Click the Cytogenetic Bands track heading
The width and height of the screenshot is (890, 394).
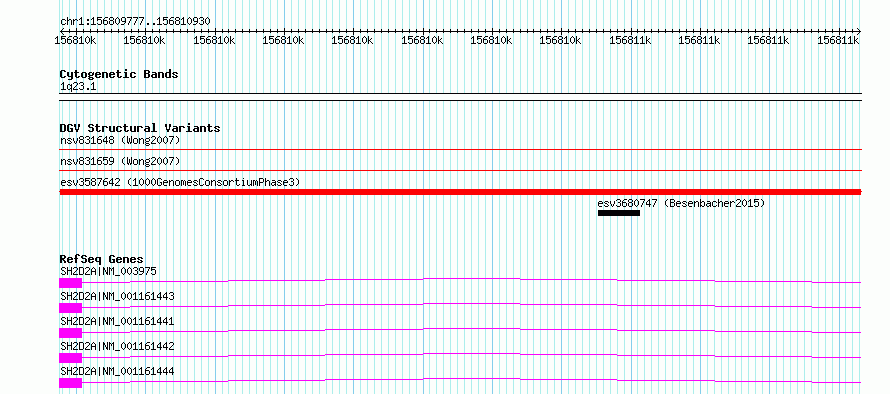pyautogui.click(x=119, y=74)
